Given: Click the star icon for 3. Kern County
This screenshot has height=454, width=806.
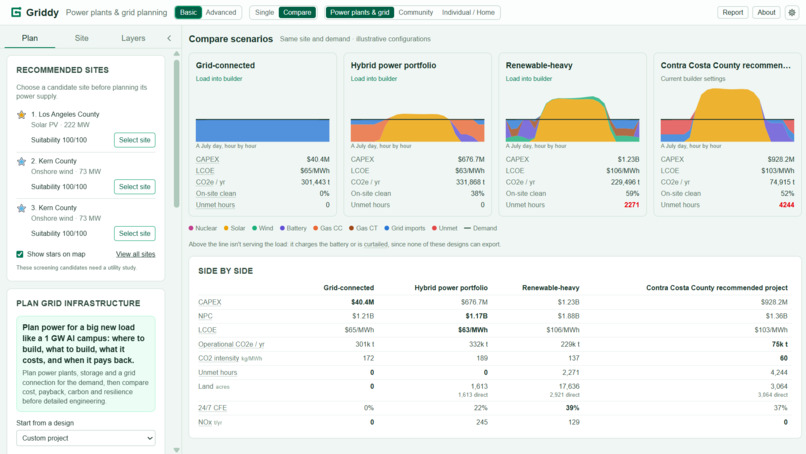Looking at the screenshot, I should (22, 208).
